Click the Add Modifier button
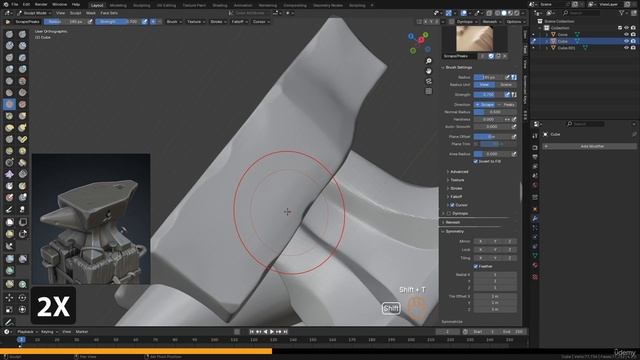This screenshot has height=360, width=640. pos(590,146)
